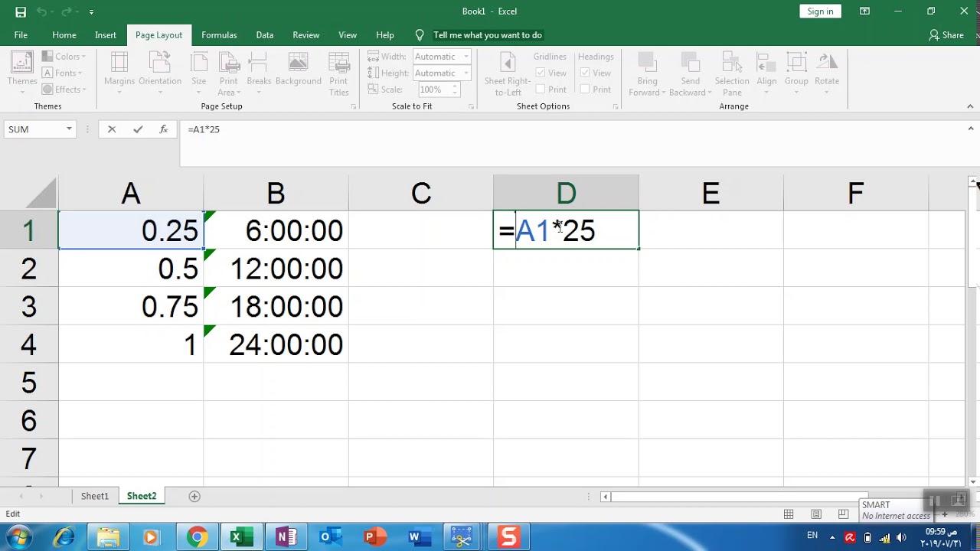Viewport: 980px width, 551px height.
Task: Open the Selection Pane
Action: click(x=732, y=73)
